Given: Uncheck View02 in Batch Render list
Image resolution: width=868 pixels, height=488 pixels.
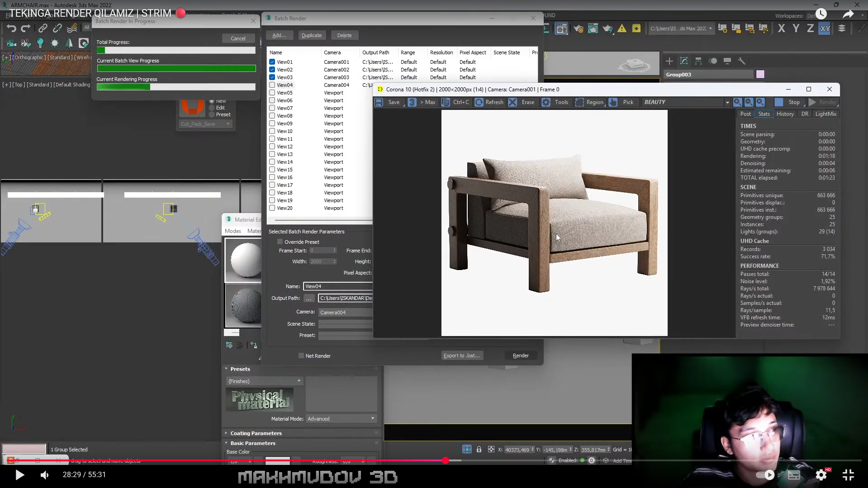Looking at the screenshot, I should pos(272,70).
